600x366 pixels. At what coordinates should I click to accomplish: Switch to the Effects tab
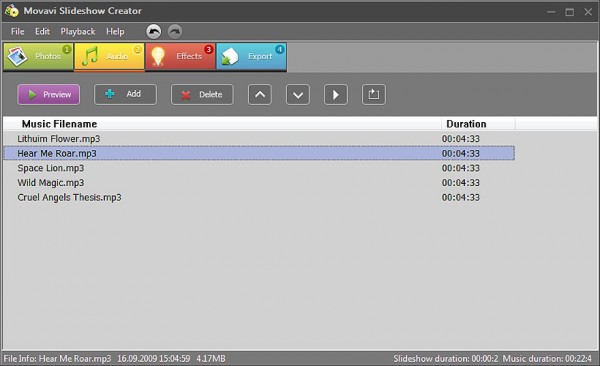180,56
